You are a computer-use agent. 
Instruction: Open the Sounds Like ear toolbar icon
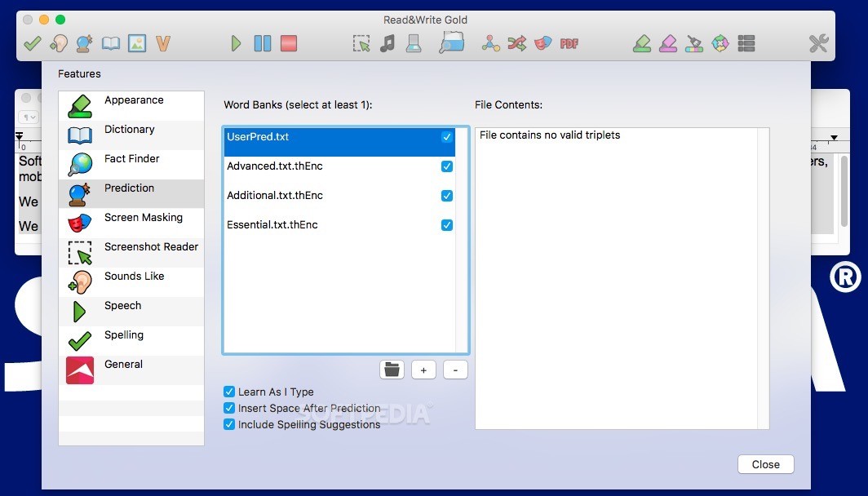(58, 43)
